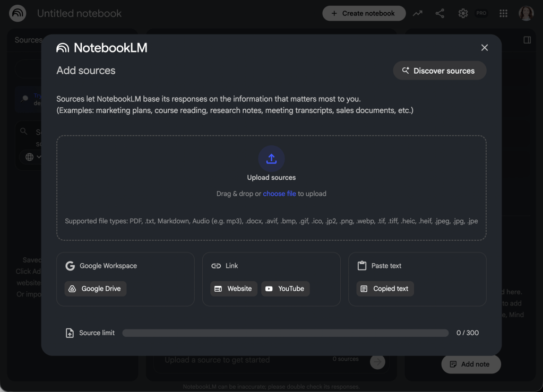Open the Google apps grid
543x392 pixels.
coord(503,13)
